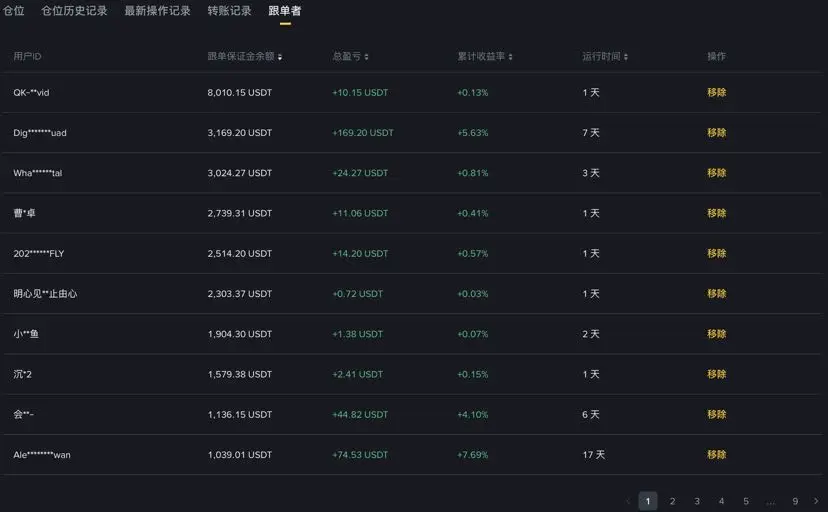Select the 跟单者 tab

tap(285, 11)
